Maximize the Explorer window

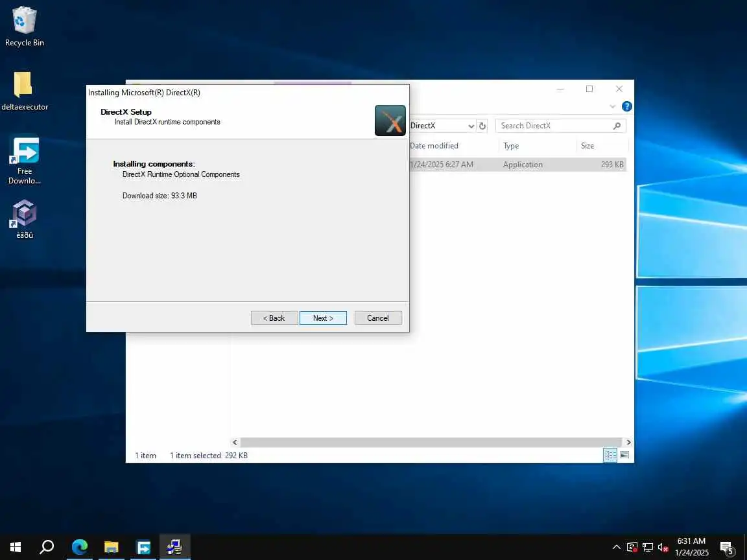click(589, 89)
